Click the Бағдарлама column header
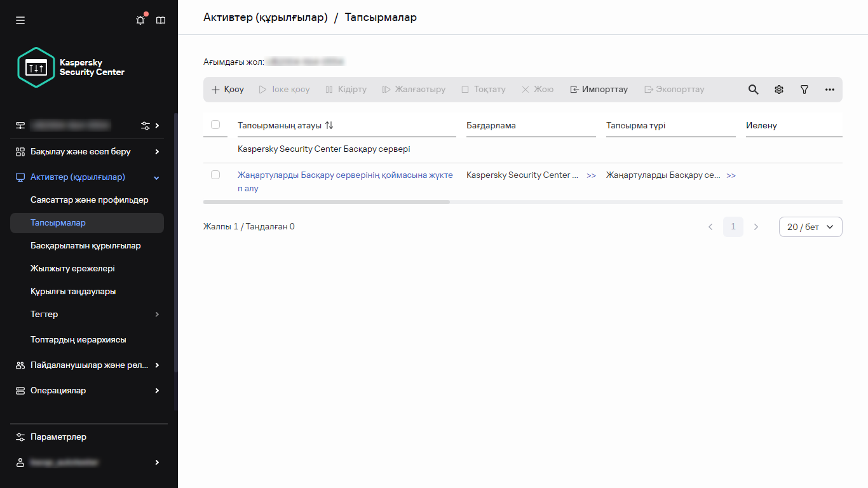The image size is (868, 488). 491,125
